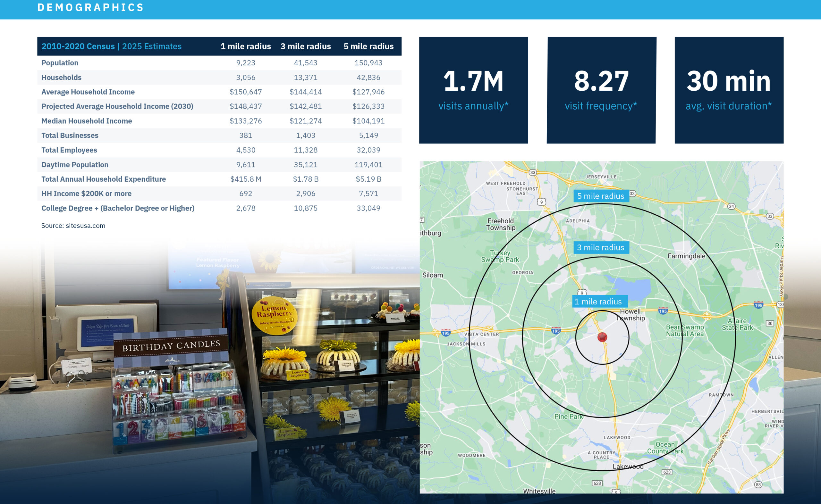Click the 1 mile radius map label
This screenshot has height=504, width=821.
click(x=599, y=301)
